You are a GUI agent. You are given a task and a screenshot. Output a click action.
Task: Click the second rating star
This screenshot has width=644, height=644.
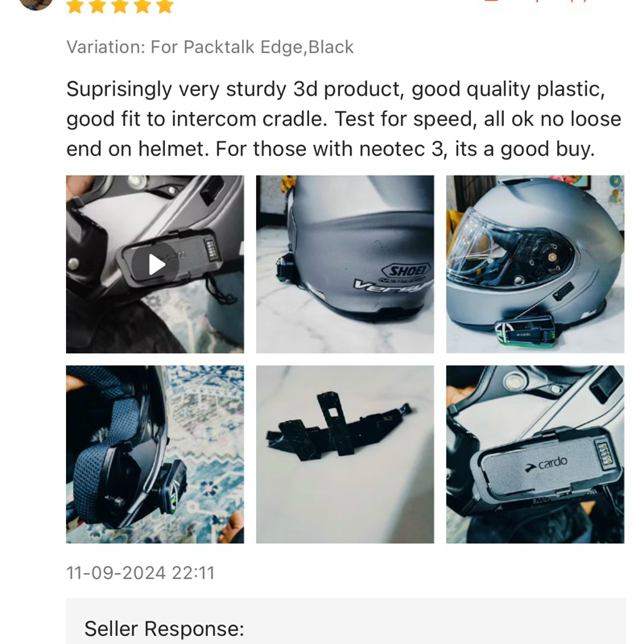97,6
